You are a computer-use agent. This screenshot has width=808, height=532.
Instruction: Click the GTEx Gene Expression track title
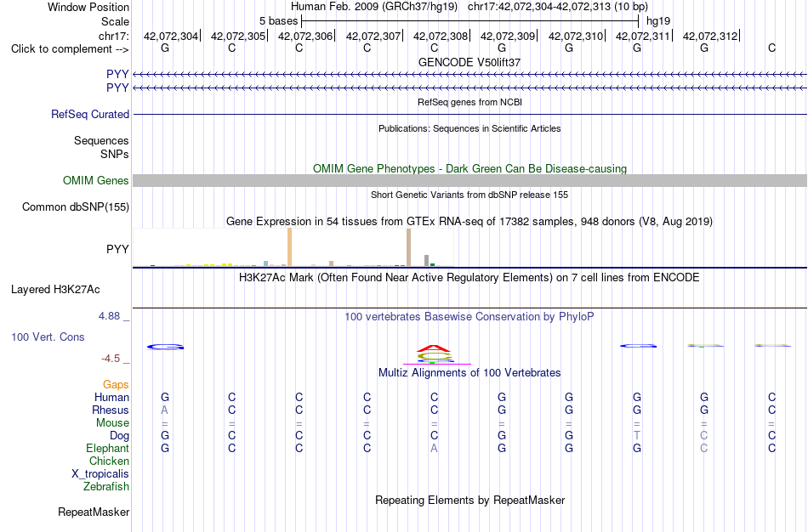(469, 222)
